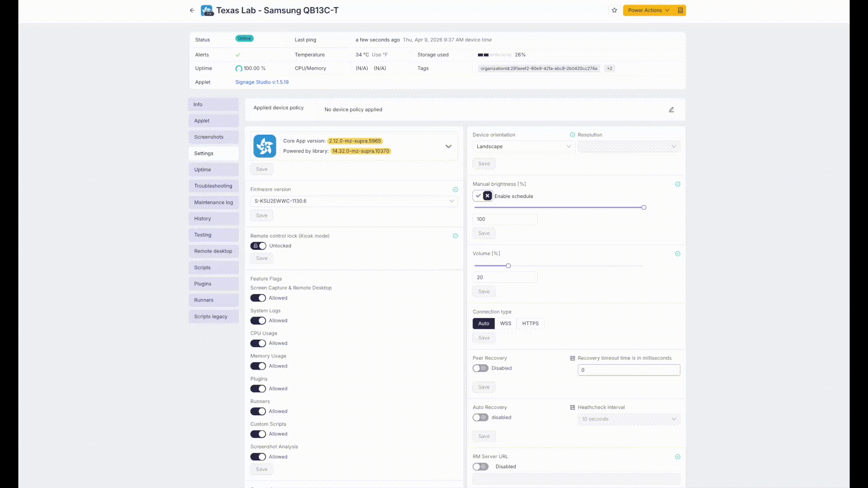The height and width of the screenshot is (488, 868).
Task: Click the Firmware version status check icon
Action: (x=455, y=190)
